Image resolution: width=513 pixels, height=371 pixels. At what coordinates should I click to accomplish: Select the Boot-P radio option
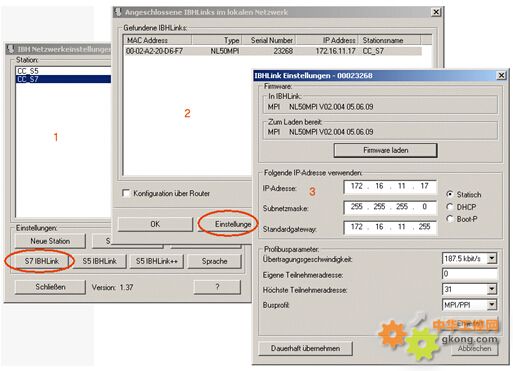[x=450, y=219]
